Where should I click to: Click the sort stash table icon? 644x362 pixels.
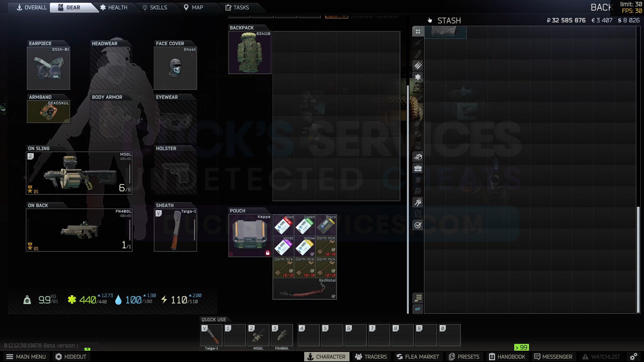tap(418, 298)
